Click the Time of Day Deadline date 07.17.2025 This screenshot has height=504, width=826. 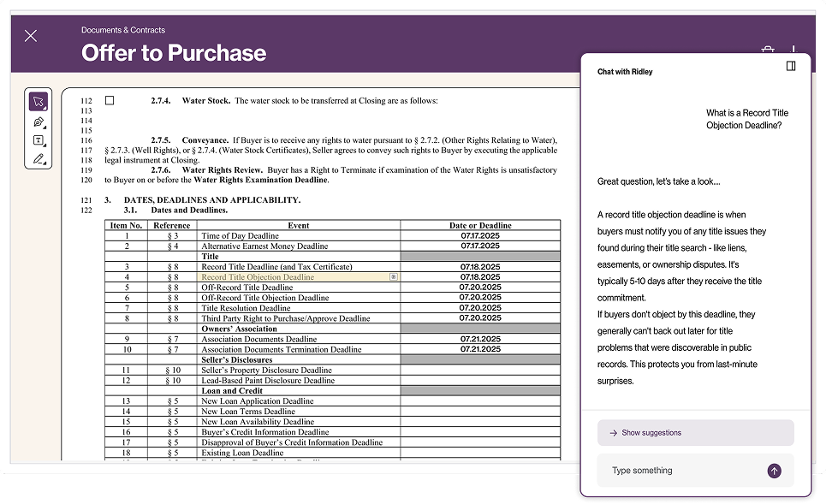click(480, 236)
